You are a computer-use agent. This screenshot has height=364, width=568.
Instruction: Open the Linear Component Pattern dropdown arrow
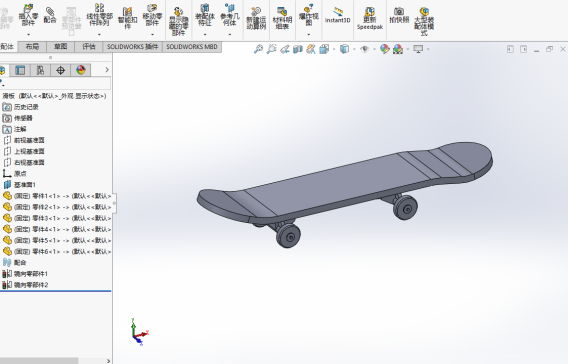click(99, 34)
